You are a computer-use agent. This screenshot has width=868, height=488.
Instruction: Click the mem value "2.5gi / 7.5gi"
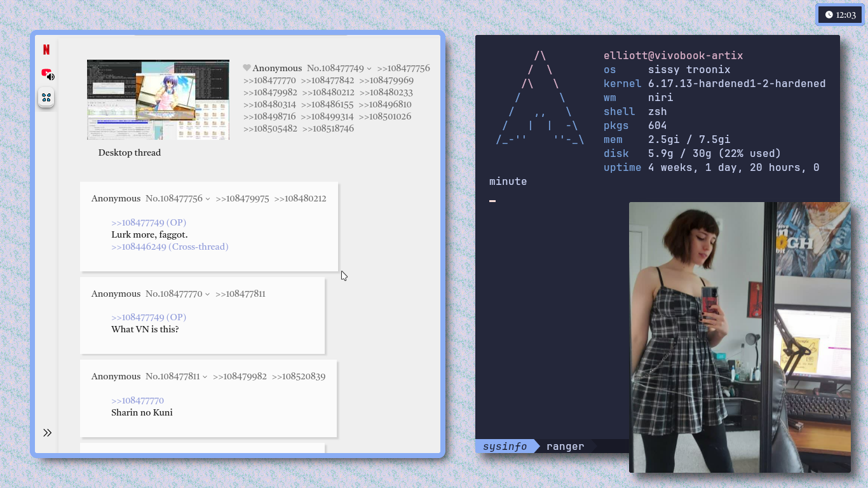coord(689,139)
